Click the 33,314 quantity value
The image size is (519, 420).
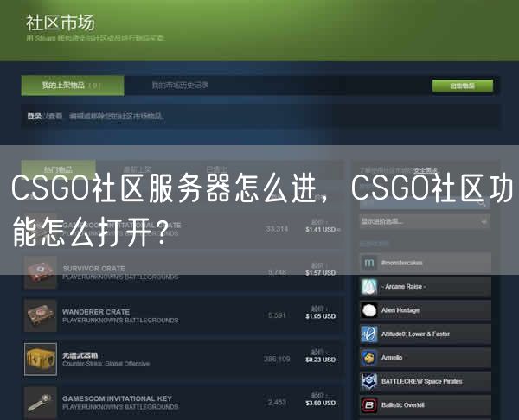(x=277, y=229)
